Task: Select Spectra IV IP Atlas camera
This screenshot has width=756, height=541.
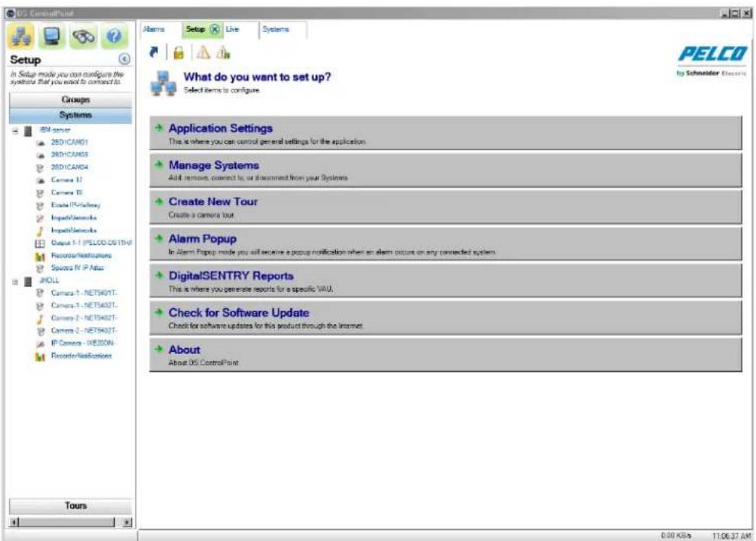Action: pos(77,268)
